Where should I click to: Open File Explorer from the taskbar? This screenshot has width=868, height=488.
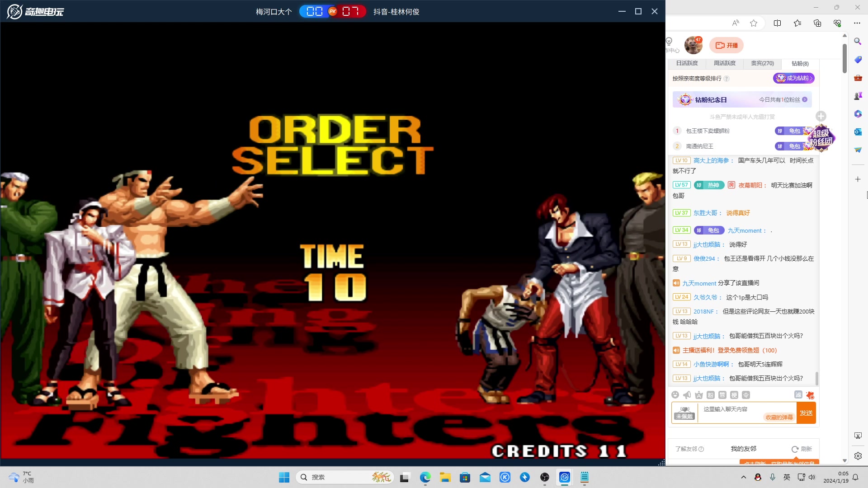click(445, 477)
